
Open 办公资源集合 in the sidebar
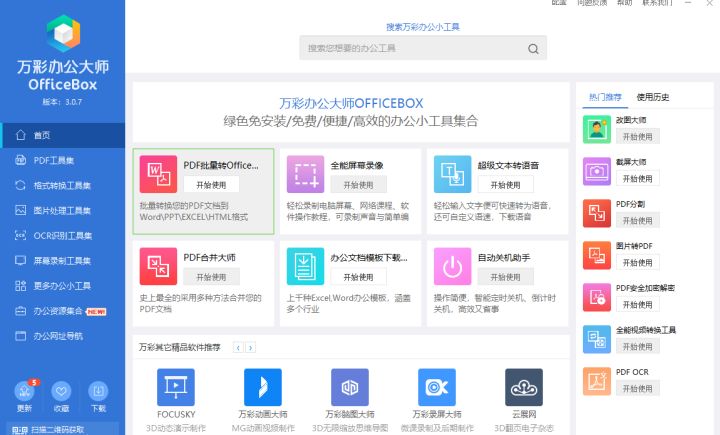[62, 311]
